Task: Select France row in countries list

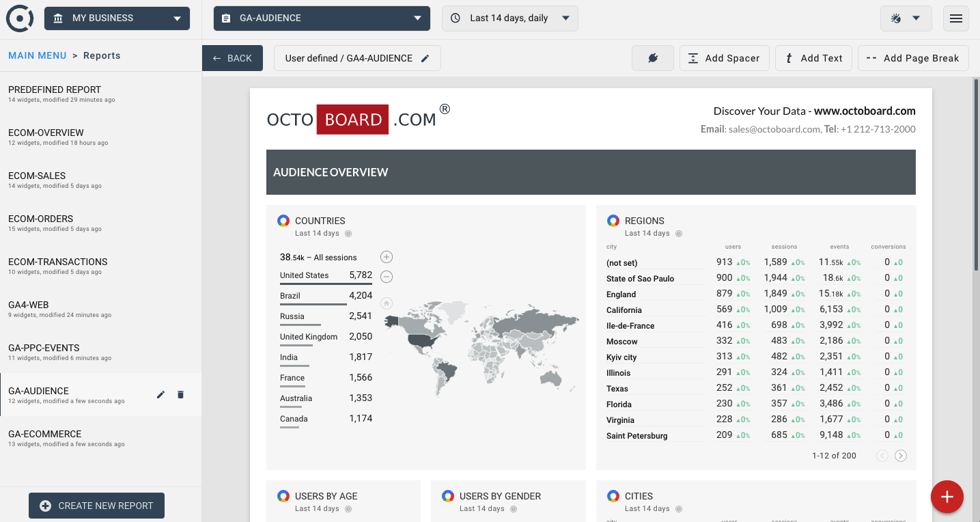Action: click(326, 378)
